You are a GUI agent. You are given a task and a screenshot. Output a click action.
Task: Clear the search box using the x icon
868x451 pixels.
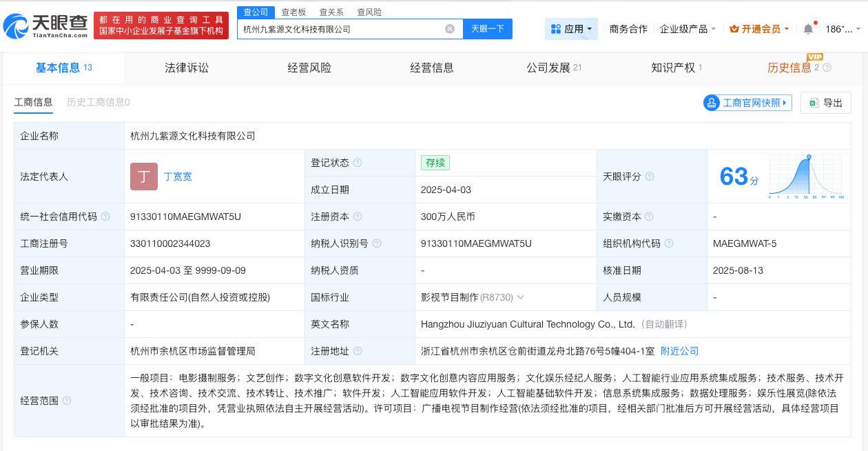(450, 28)
